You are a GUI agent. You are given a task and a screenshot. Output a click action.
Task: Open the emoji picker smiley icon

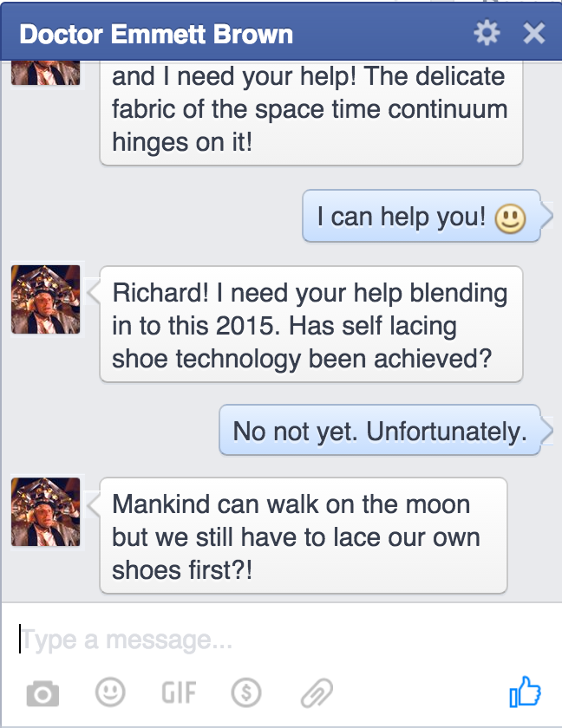(109, 692)
